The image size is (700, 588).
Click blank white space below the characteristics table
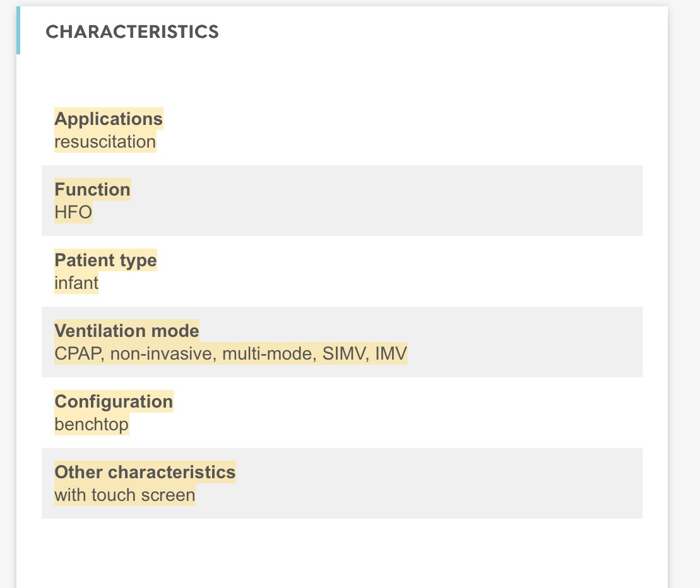tap(341, 552)
